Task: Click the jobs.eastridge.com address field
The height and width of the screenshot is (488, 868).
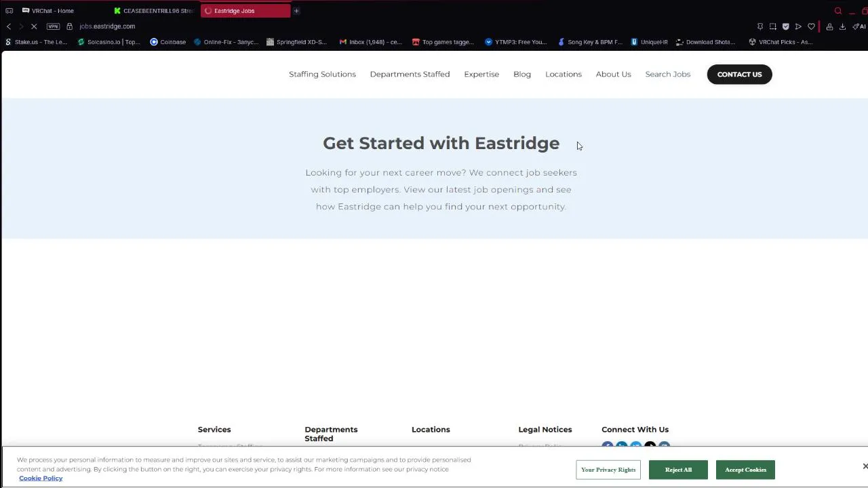Action: [107, 26]
